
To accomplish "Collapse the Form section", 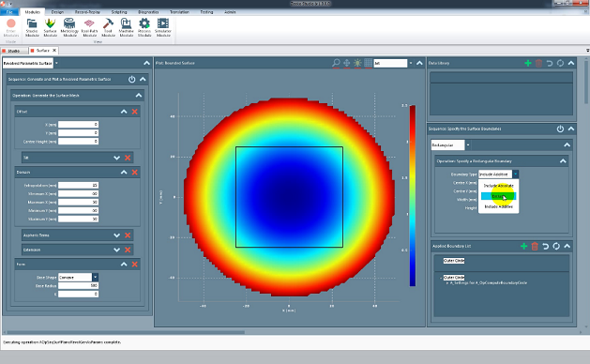I will point(124,265).
